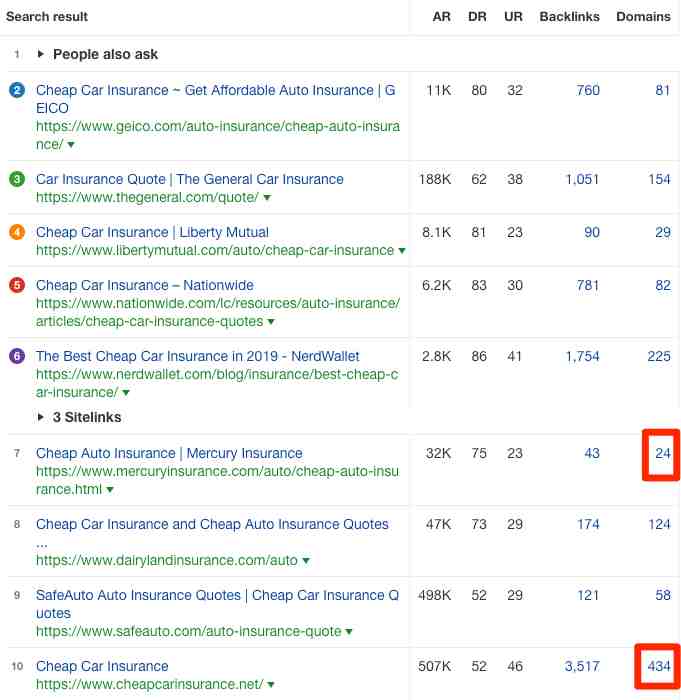Open the libertymutual.com cheap-car-insurance URL

point(215,250)
